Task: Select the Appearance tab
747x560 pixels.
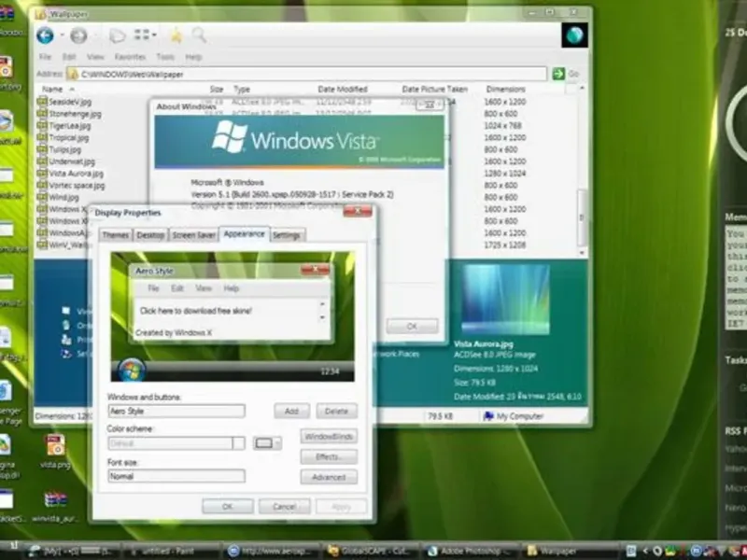Action: point(244,234)
